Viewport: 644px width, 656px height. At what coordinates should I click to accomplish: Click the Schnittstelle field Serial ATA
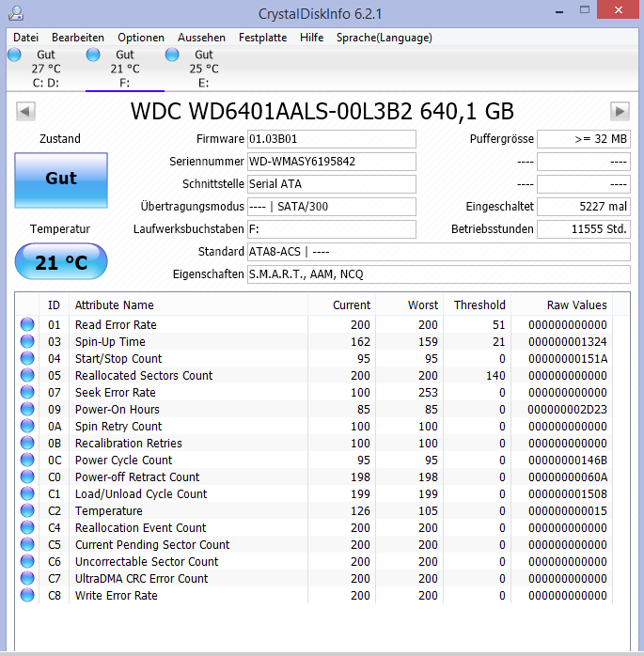pyautogui.click(x=332, y=184)
